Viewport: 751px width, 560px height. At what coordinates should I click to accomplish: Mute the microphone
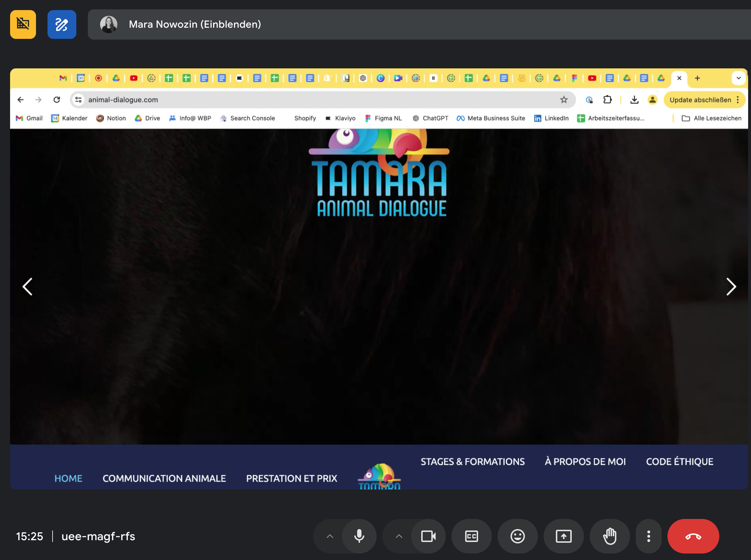click(359, 536)
